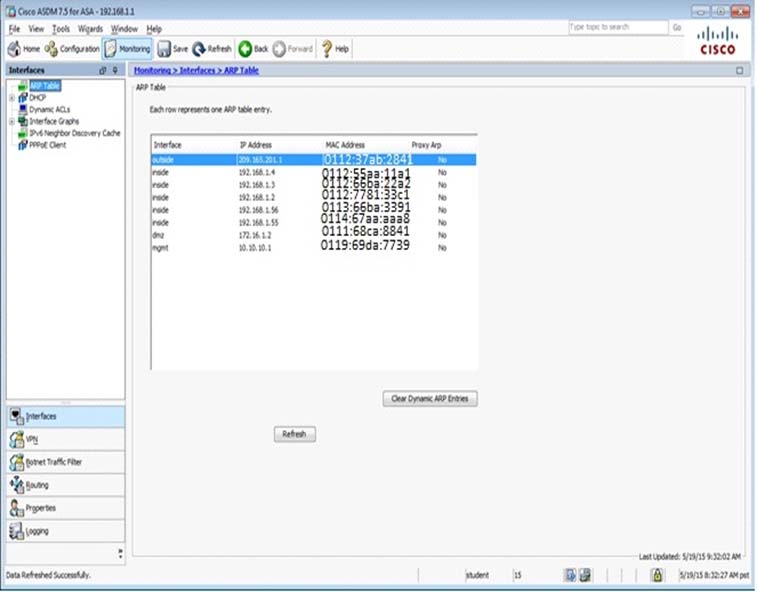The width and height of the screenshot is (757, 592).
Task: Select DHCP tree item
Action: (37, 98)
